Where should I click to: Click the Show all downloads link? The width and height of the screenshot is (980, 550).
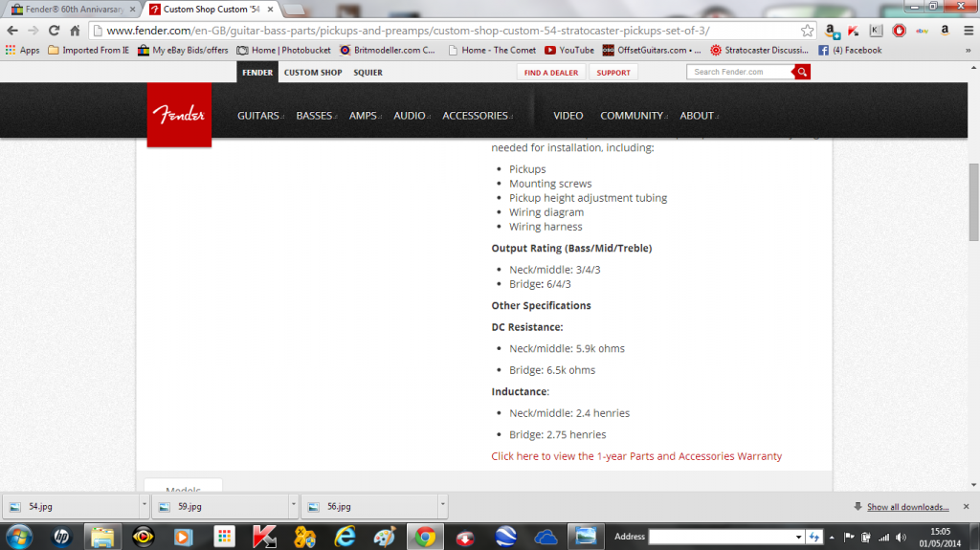tap(907, 507)
